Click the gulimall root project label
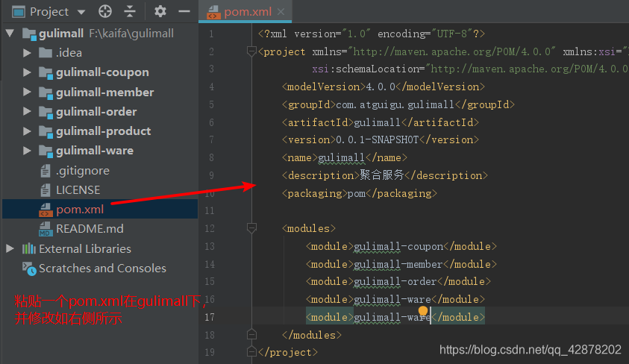629x364 pixels. pos(61,34)
